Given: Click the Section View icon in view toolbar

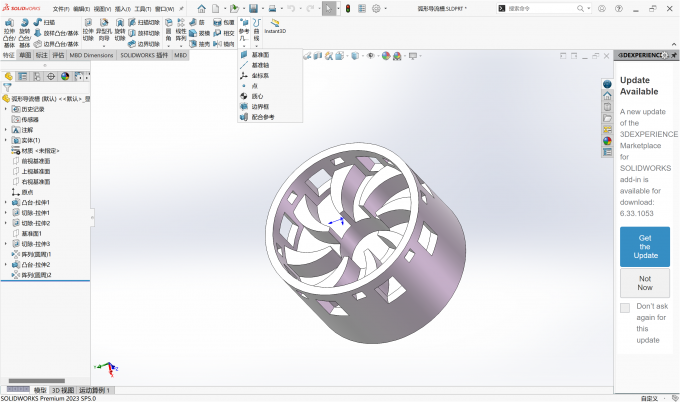Looking at the screenshot, I should pos(318,56).
